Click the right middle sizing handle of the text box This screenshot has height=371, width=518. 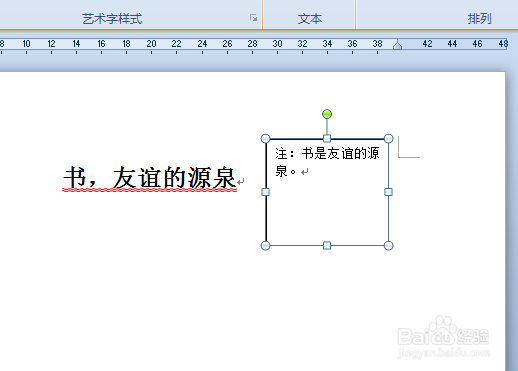click(388, 192)
